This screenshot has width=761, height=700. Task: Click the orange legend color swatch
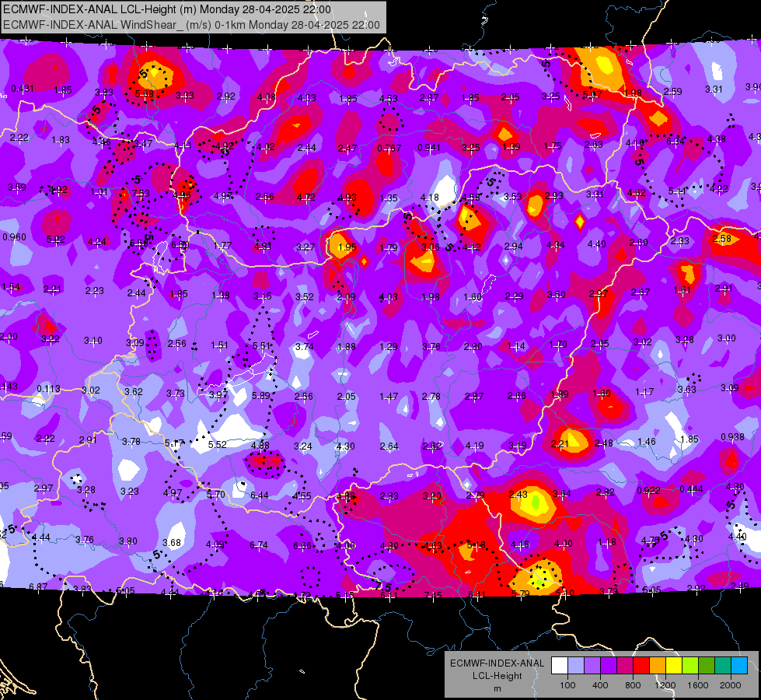click(x=658, y=666)
